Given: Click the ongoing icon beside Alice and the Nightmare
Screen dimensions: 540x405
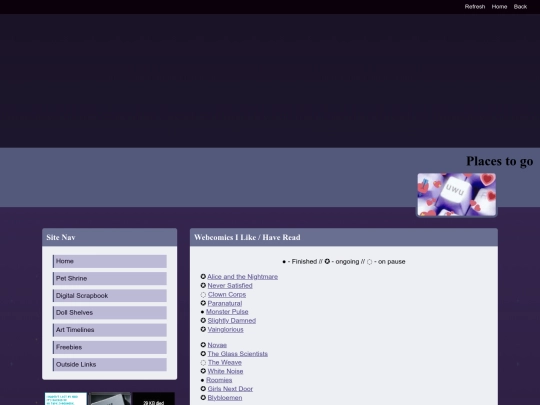Looking at the screenshot, I should (x=203, y=277).
